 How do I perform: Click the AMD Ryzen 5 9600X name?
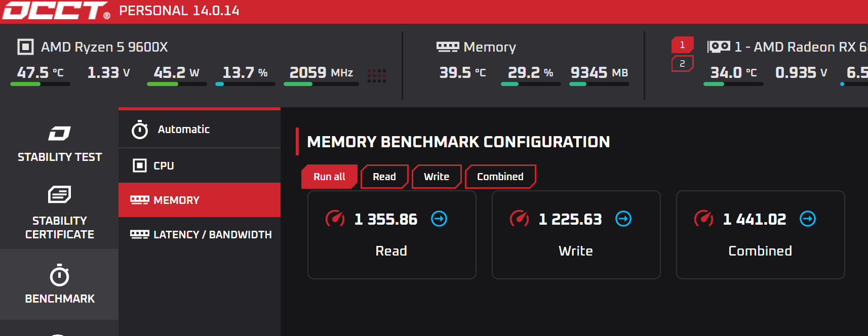point(104,47)
